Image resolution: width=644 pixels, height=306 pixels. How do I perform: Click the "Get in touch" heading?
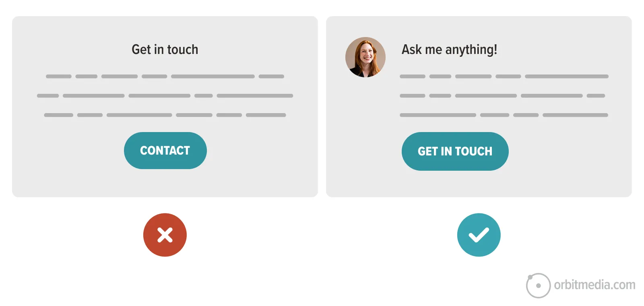165,50
